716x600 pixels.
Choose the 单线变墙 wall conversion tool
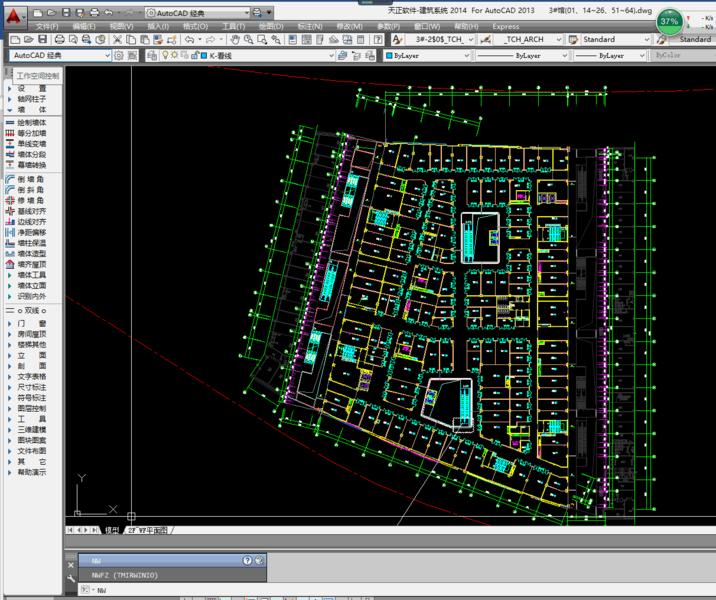click(x=32, y=144)
